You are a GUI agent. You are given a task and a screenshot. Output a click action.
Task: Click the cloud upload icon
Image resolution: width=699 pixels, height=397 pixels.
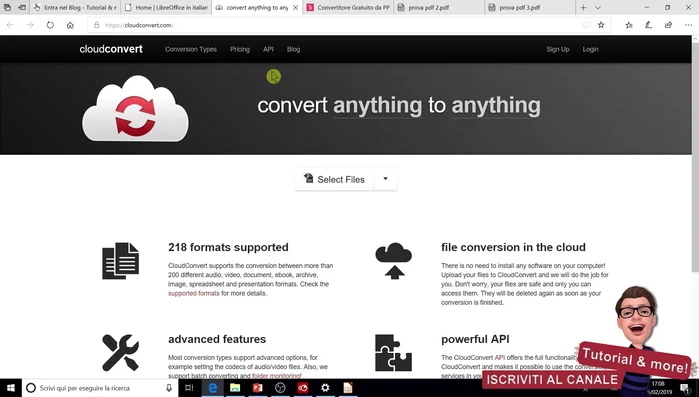point(393,261)
